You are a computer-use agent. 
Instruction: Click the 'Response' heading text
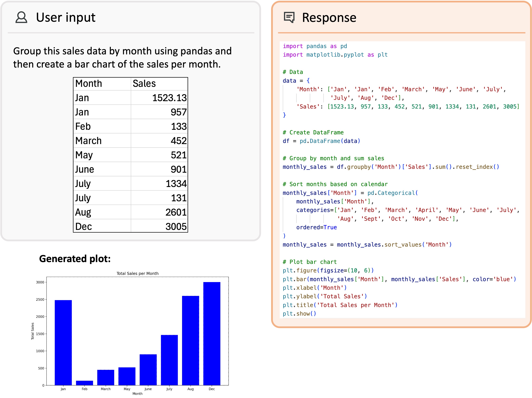pyautogui.click(x=329, y=18)
